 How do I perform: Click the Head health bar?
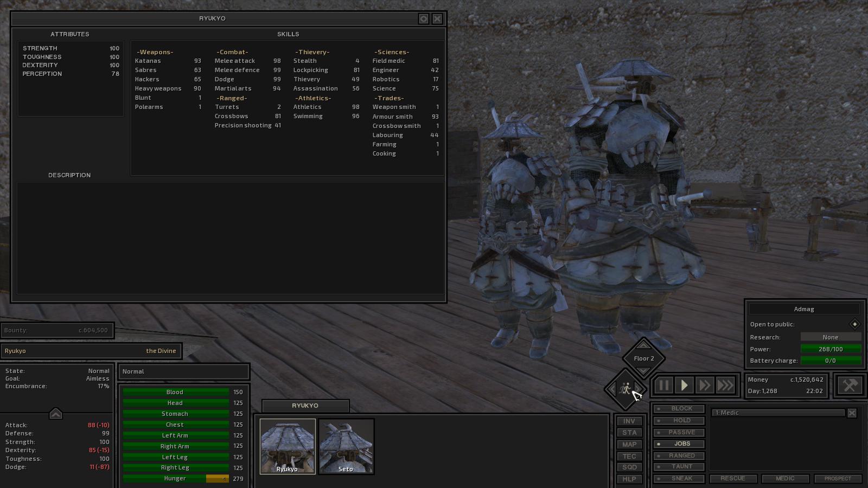[175, 403]
